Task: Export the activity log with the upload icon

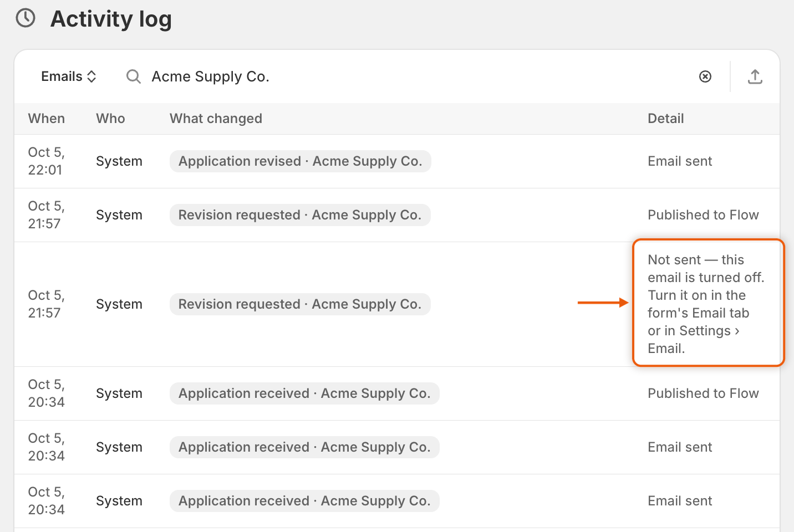Action: (x=755, y=76)
